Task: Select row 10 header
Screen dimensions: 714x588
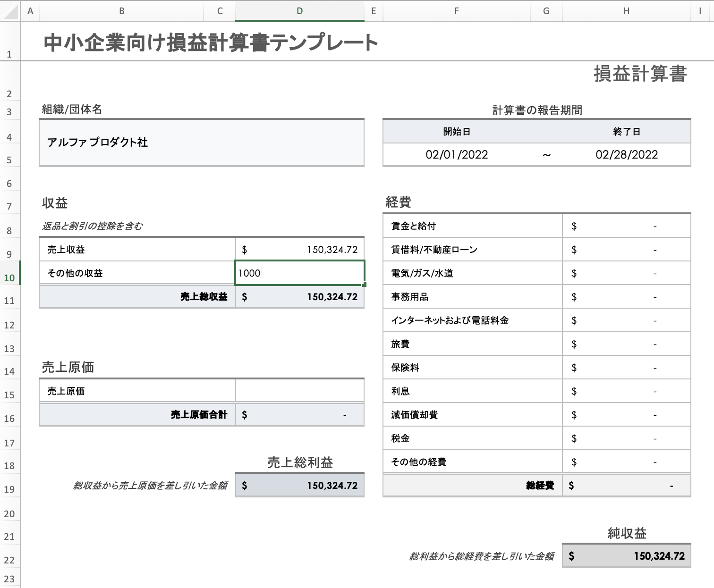Action: coord(9,278)
